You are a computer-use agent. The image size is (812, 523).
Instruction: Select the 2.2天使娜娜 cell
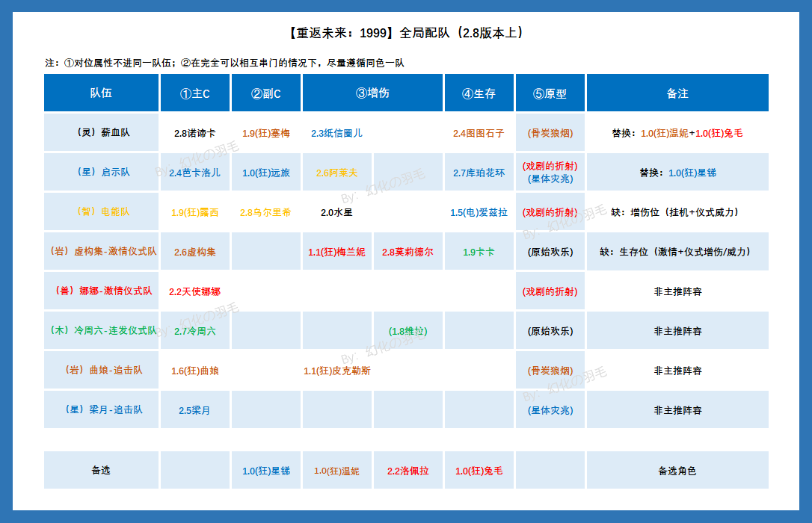pyautogui.click(x=194, y=291)
